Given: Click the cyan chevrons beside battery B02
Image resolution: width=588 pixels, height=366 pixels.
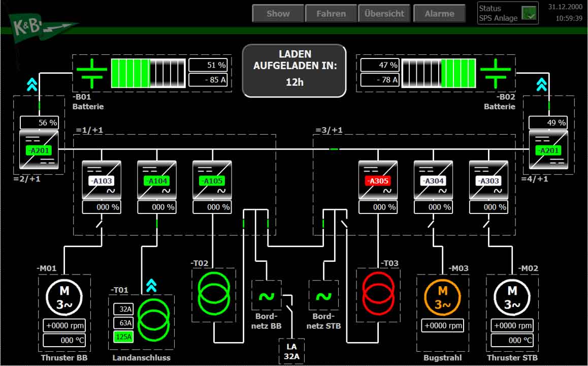Looking at the screenshot, I should coord(542,84).
